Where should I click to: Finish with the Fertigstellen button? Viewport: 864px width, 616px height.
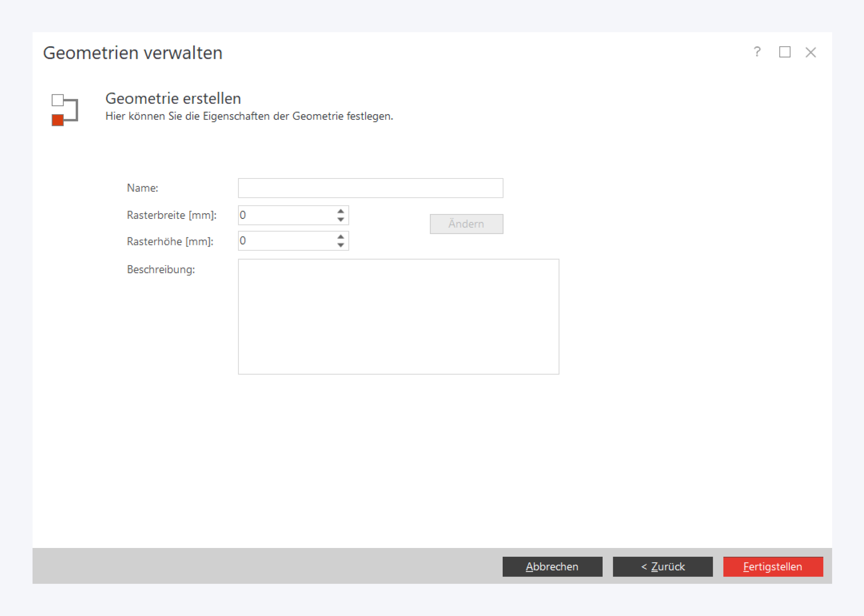click(x=773, y=567)
